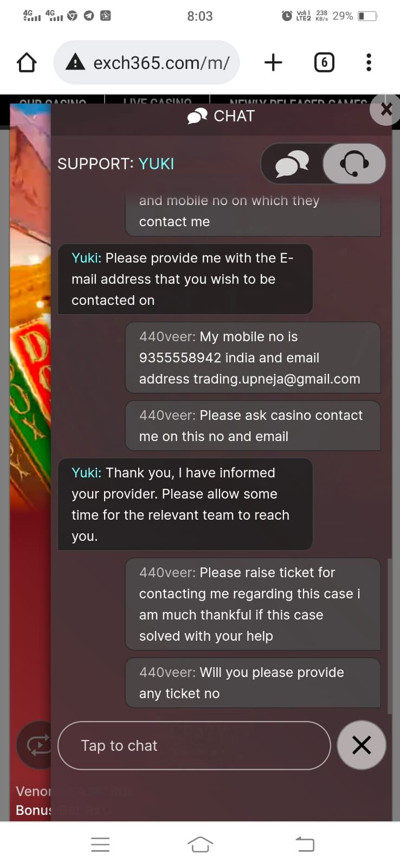Tap the Android home navigation button

200,844
